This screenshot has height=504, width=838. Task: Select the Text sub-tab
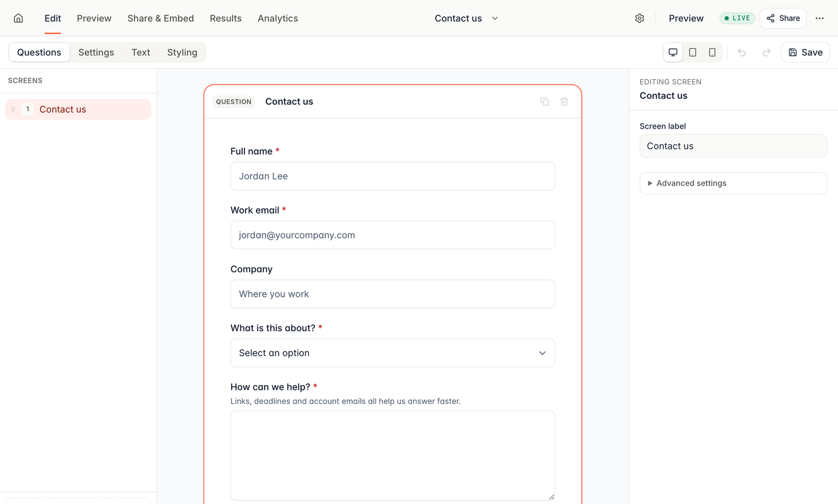[141, 52]
